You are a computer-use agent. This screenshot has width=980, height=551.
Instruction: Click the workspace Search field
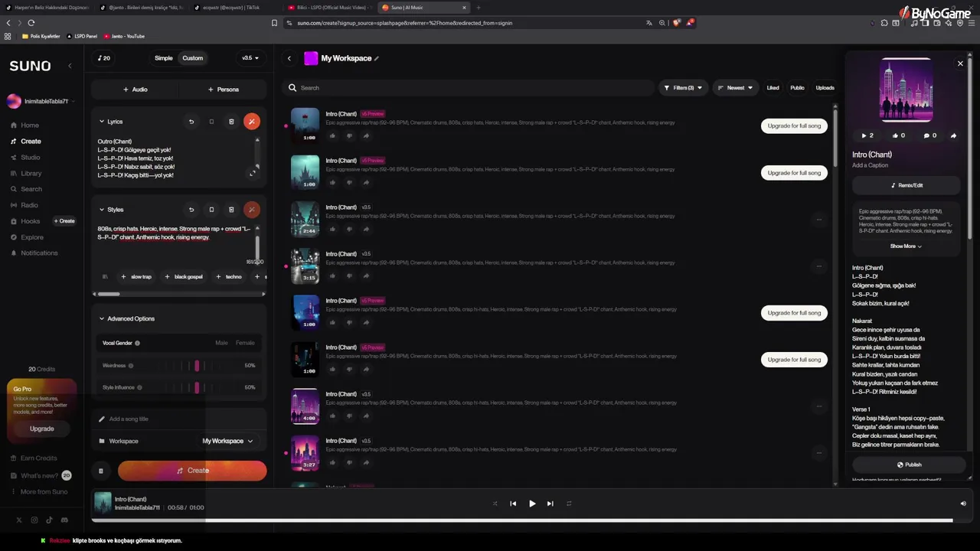click(467, 88)
